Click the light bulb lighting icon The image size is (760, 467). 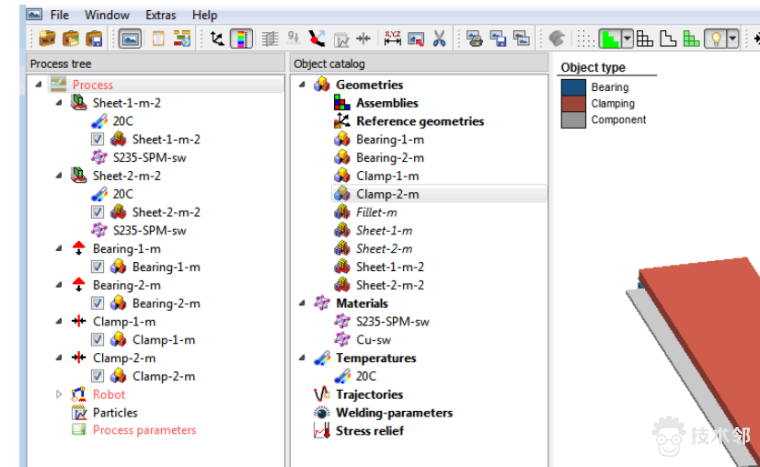714,39
